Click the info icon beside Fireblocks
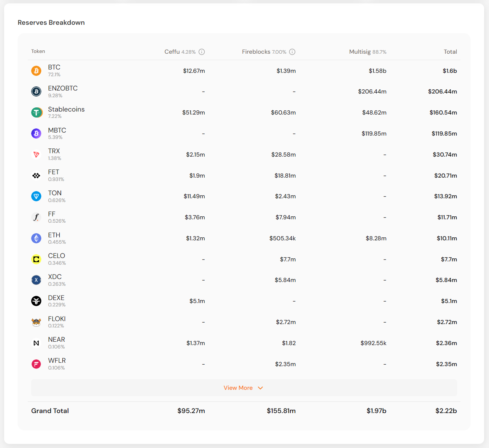 292,52
